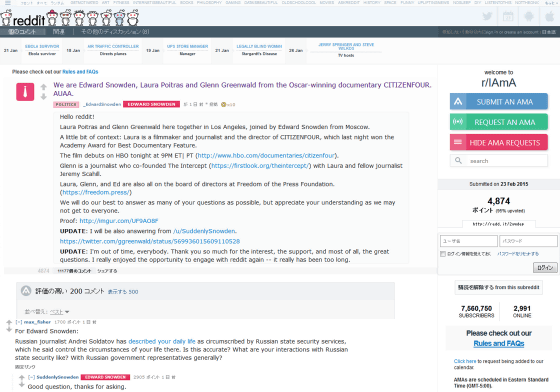560x392 pixels.
Task: Upvote SuddenlySnowden's reply
Action: [22, 377]
